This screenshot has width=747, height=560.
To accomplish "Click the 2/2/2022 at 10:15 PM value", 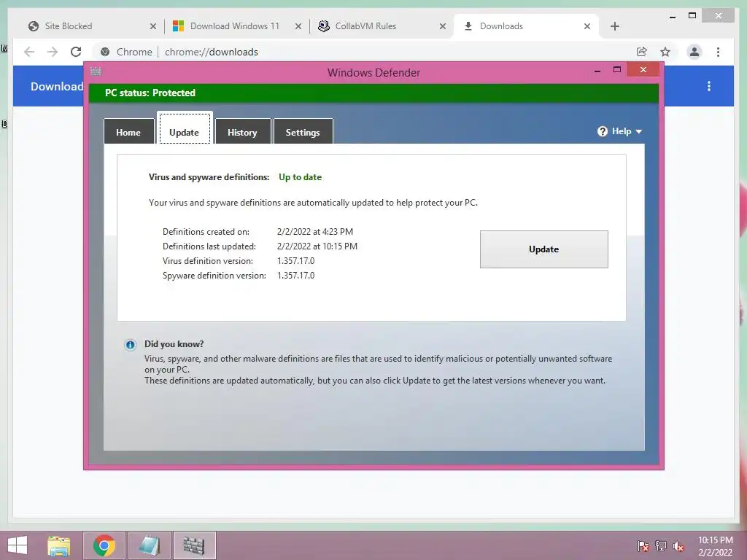I will [317, 246].
